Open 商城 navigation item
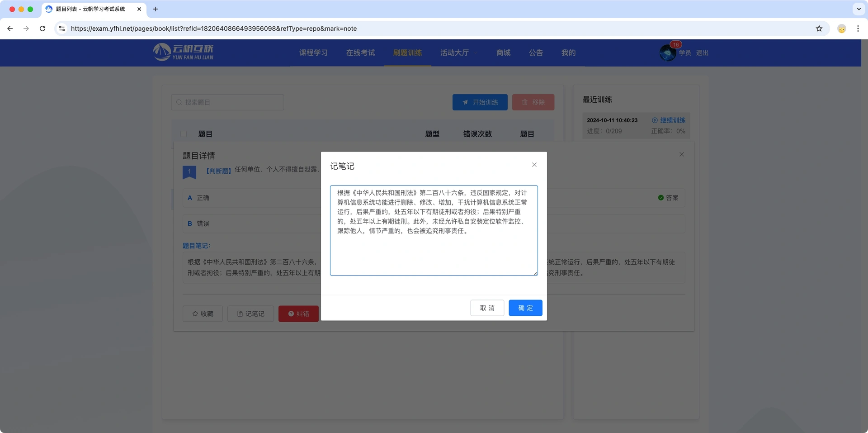This screenshot has height=433, width=868. (x=503, y=53)
